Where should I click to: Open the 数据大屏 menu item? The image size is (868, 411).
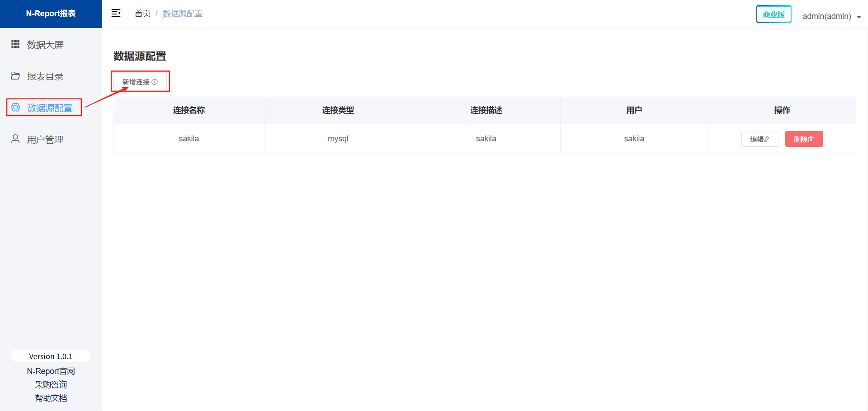[45, 45]
